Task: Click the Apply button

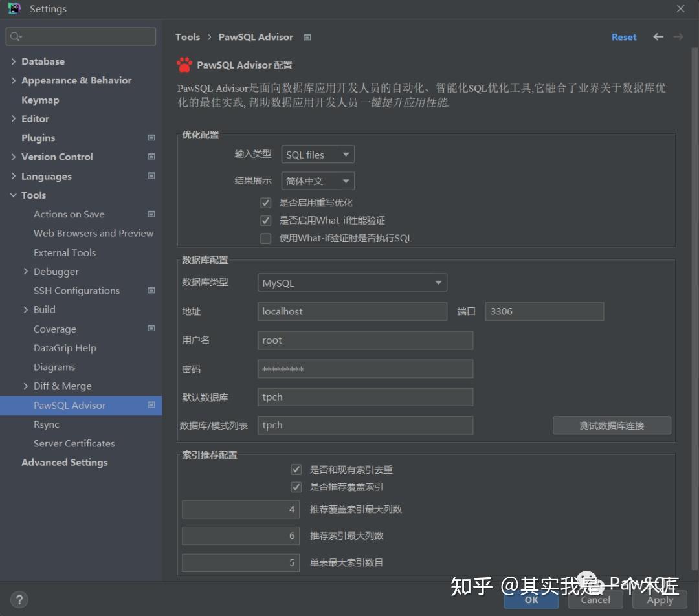Action: 659,600
